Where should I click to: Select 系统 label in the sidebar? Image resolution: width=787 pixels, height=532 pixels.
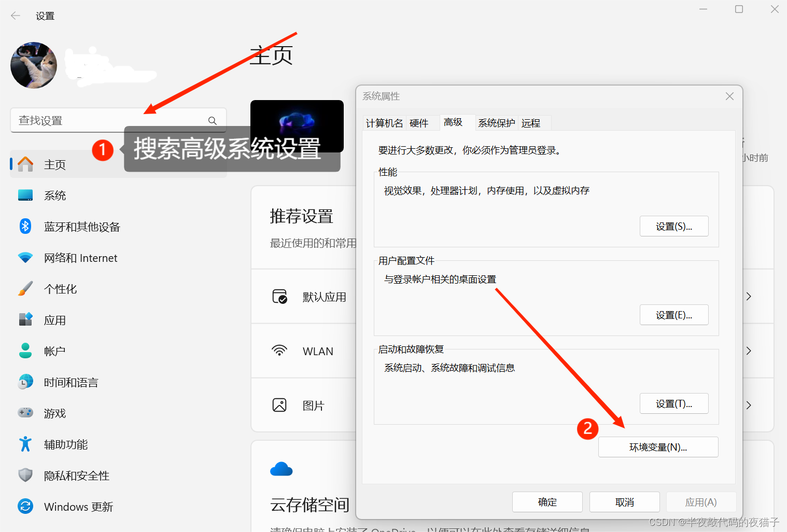(x=55, y=195)
